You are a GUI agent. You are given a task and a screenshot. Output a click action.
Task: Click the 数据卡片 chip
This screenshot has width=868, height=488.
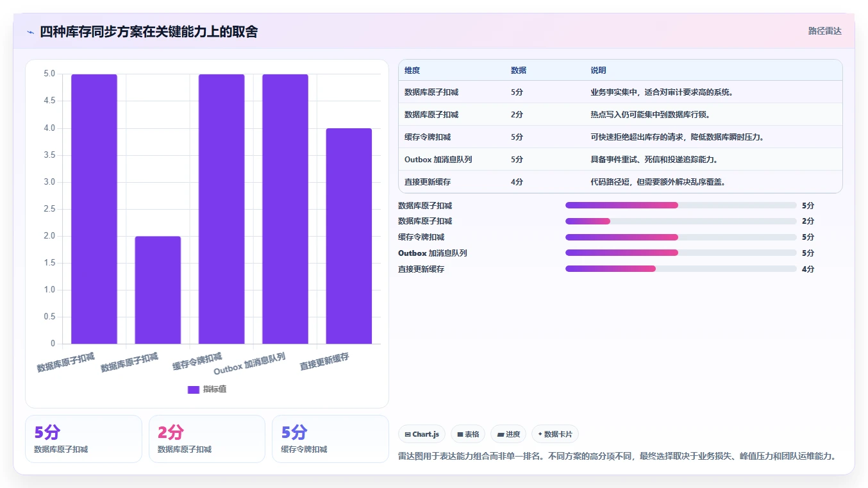click(x=555, y=434)
